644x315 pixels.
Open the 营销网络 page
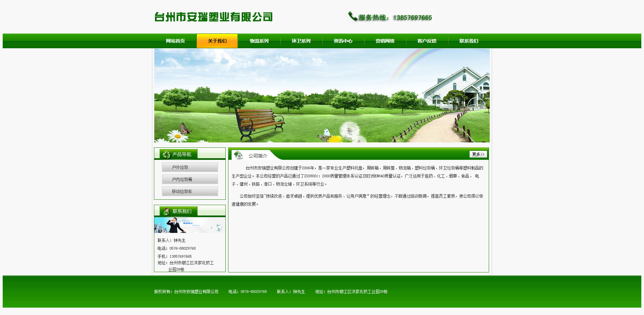pyautogui.click(x=385, y=41)
